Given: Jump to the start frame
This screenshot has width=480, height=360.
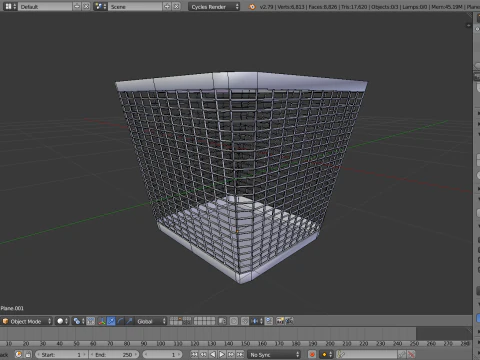Looking at the screenshot, I should point(194,355).
